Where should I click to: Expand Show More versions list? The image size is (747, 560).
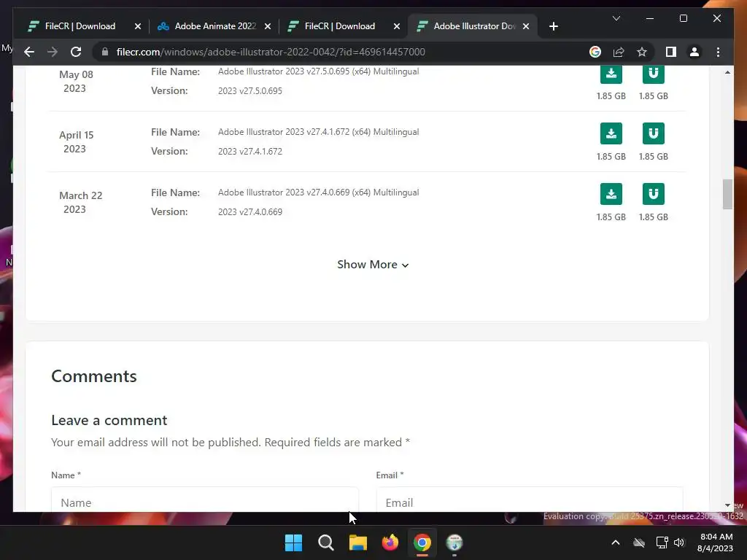click(373, 265)
